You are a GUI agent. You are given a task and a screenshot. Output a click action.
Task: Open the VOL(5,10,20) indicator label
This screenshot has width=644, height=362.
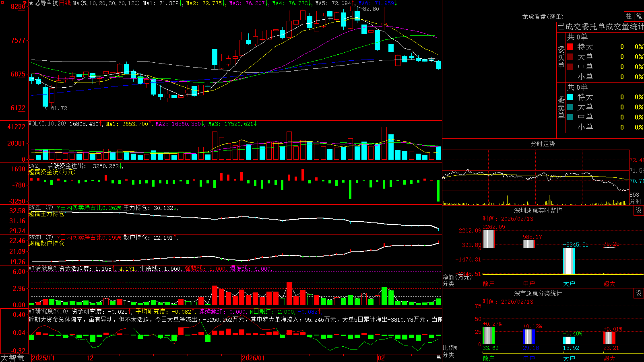(x=47, y=123)
